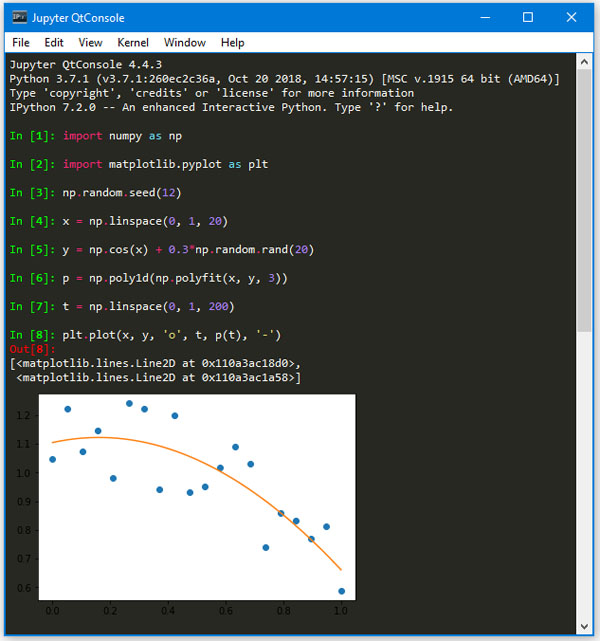Open the File menu

(x=21, y=43)
